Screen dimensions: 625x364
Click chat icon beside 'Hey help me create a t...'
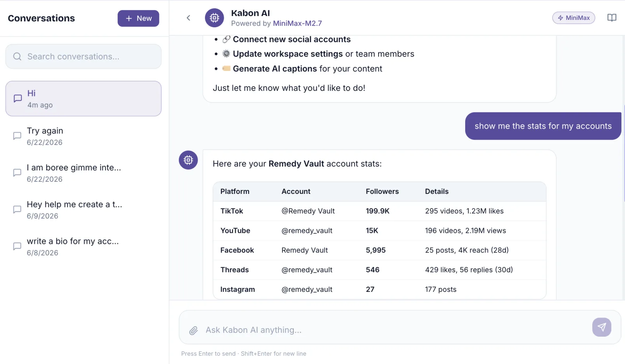pyautogui.click(x=17, y=210)
